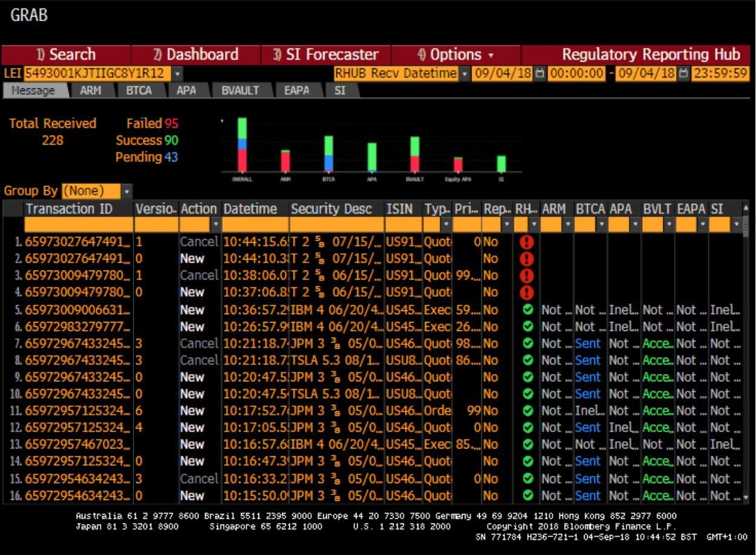Image resolution: width=756 pixels, height=555 pixels.
Task: Click the LEI input field
Action: click(97, 74)
